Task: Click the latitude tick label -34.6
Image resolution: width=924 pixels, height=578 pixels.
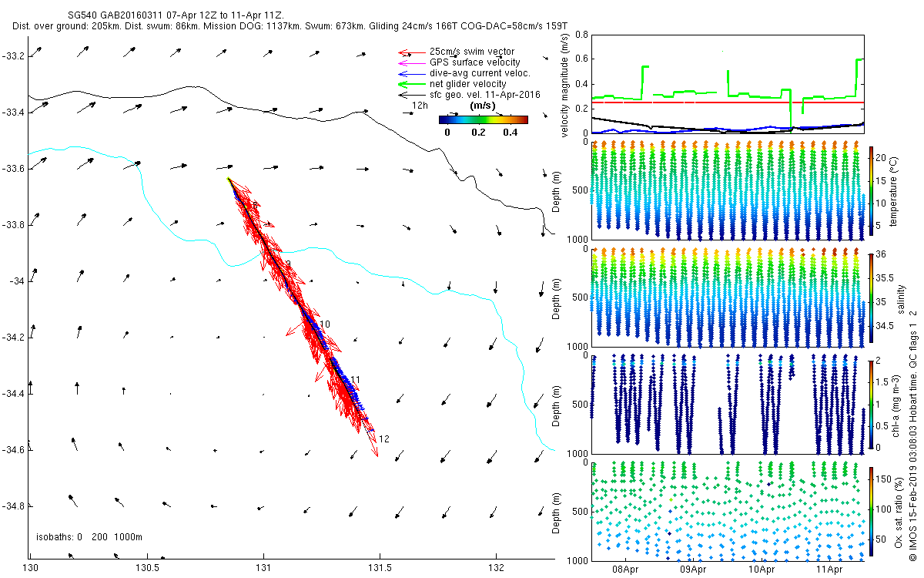Action: click(13, 449)
